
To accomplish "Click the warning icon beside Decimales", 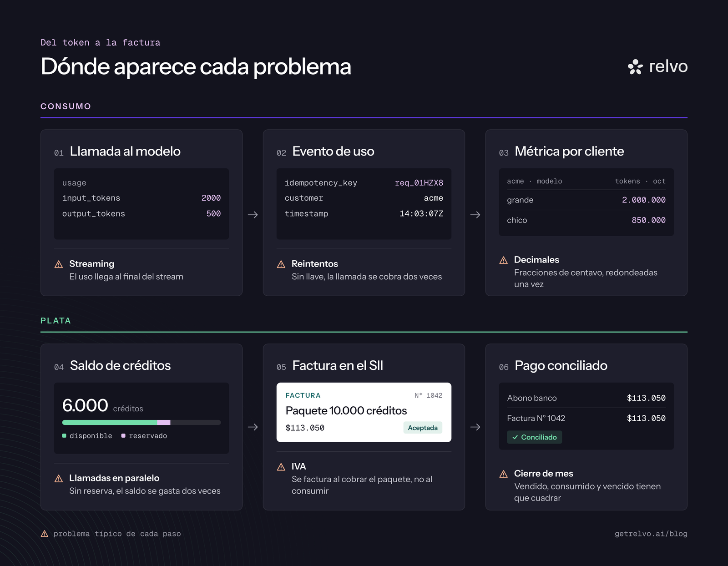I will click(x=503, y=260).
